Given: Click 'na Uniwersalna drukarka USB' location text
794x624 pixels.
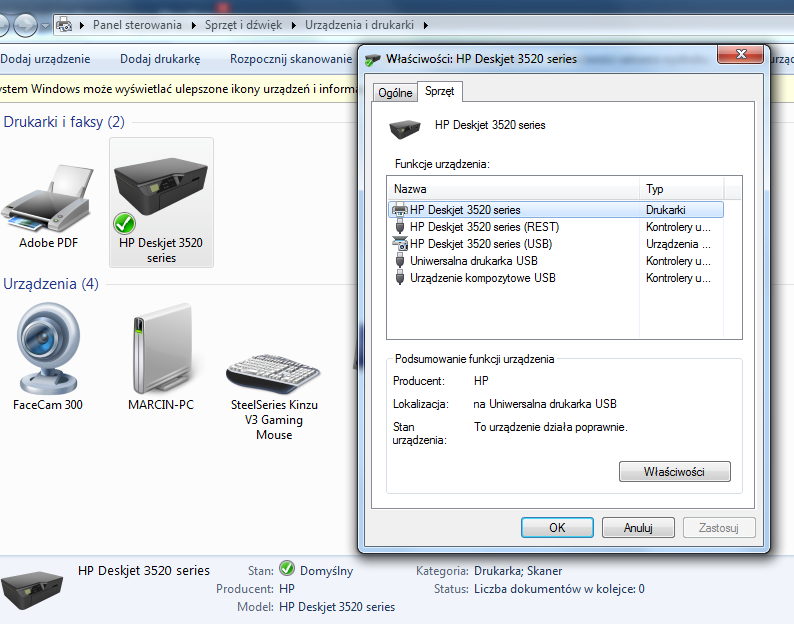Looking at the screenshot, I should [x=545, y=404].
